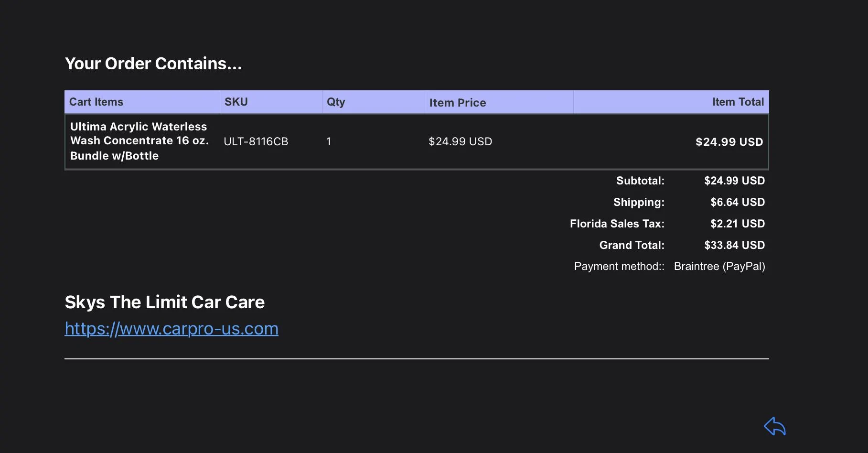Click the item price $24.99 USD cell
Screen dimensions: 868x453
tap(460, 141)
